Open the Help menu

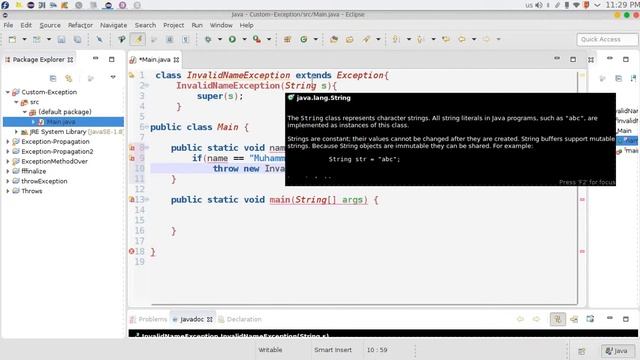(x=246, y=25)
